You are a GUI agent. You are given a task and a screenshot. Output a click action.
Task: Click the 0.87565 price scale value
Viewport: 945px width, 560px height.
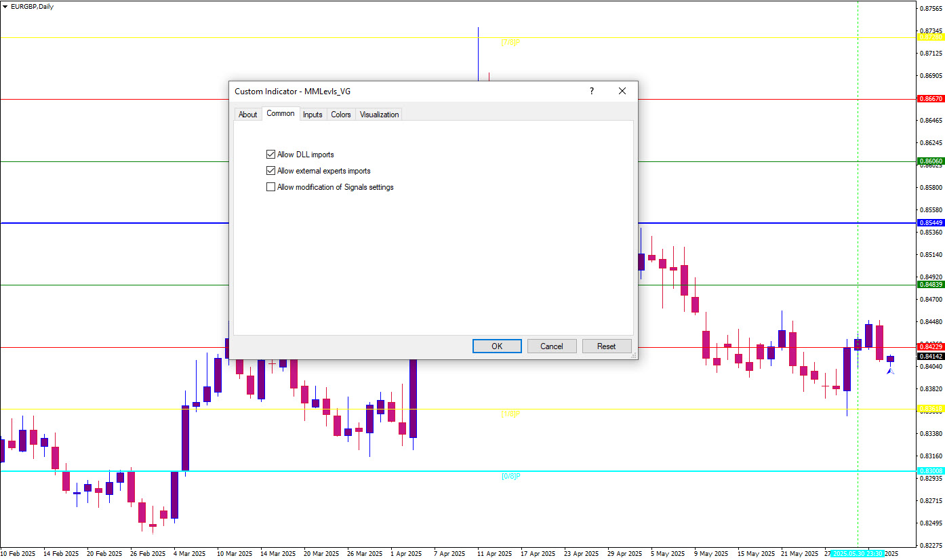click(x=932, y=9)
